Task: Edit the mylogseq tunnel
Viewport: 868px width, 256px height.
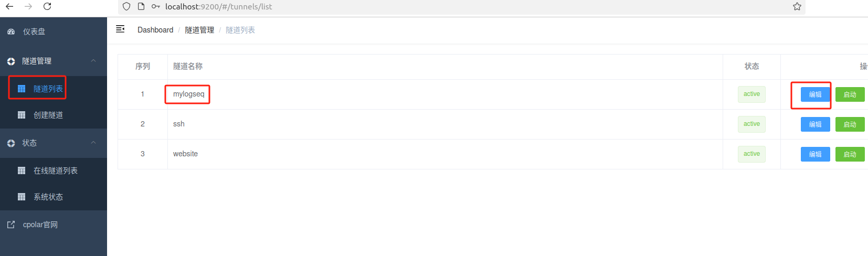Action: [x=815, y=94]
